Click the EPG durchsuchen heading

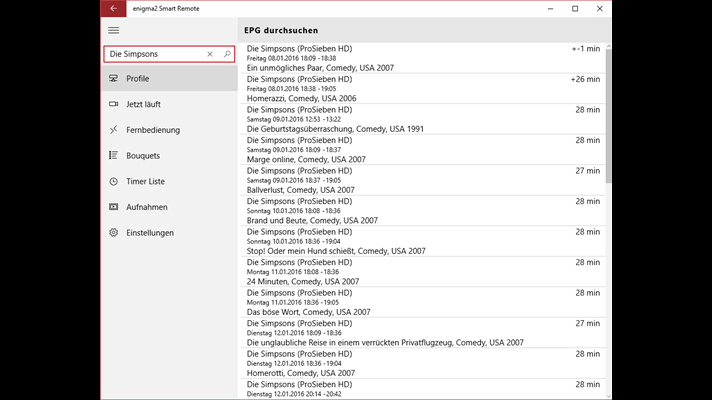point(281,30)
